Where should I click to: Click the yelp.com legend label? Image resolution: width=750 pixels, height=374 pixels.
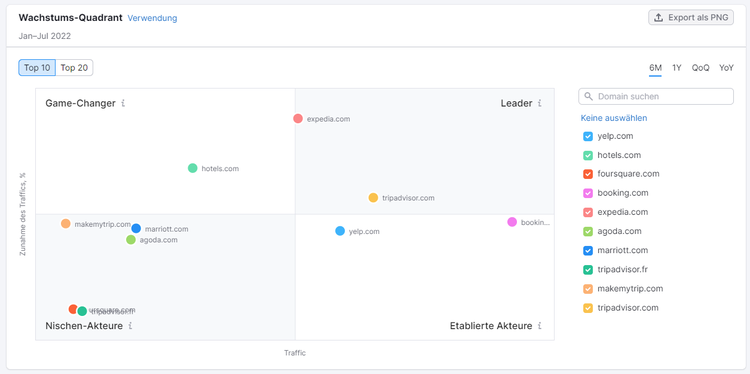615,136
